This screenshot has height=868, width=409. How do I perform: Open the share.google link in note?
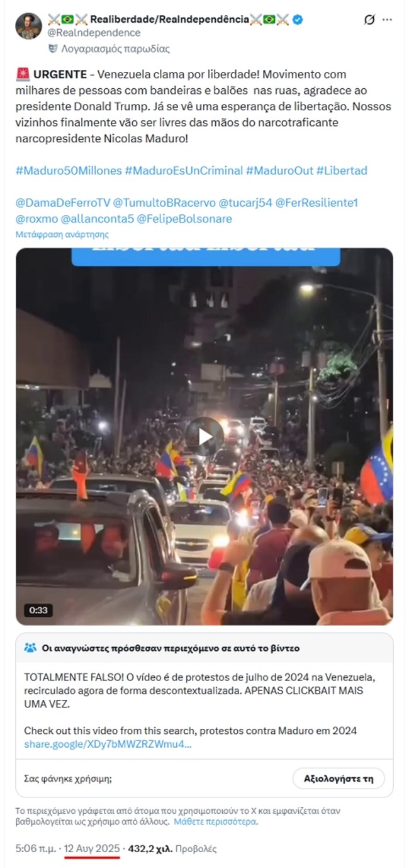tap(108, 744)
